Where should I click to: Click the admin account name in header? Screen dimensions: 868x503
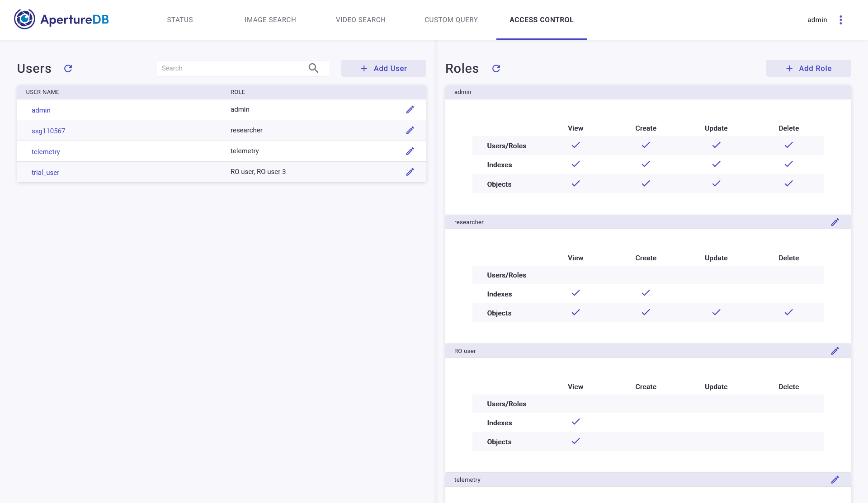coord(817,20)
